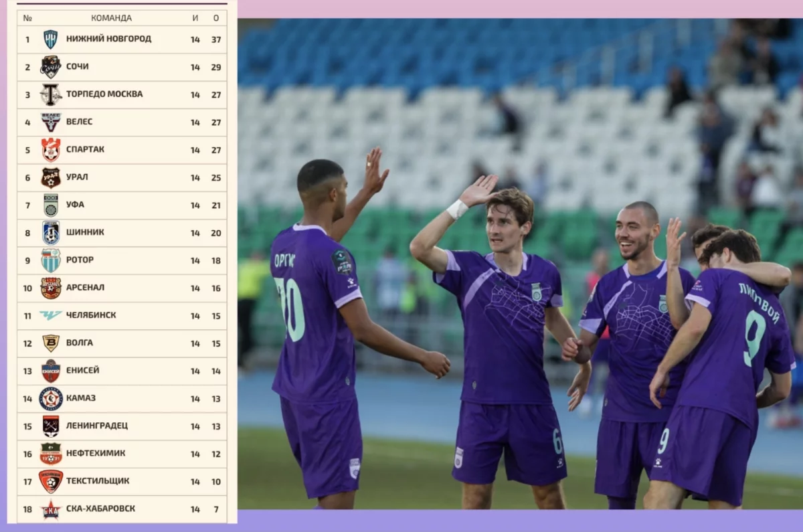This screenshot has width=803, height=532.
Task: Select the СПАРТАК team name
Action: coord(85,149)
